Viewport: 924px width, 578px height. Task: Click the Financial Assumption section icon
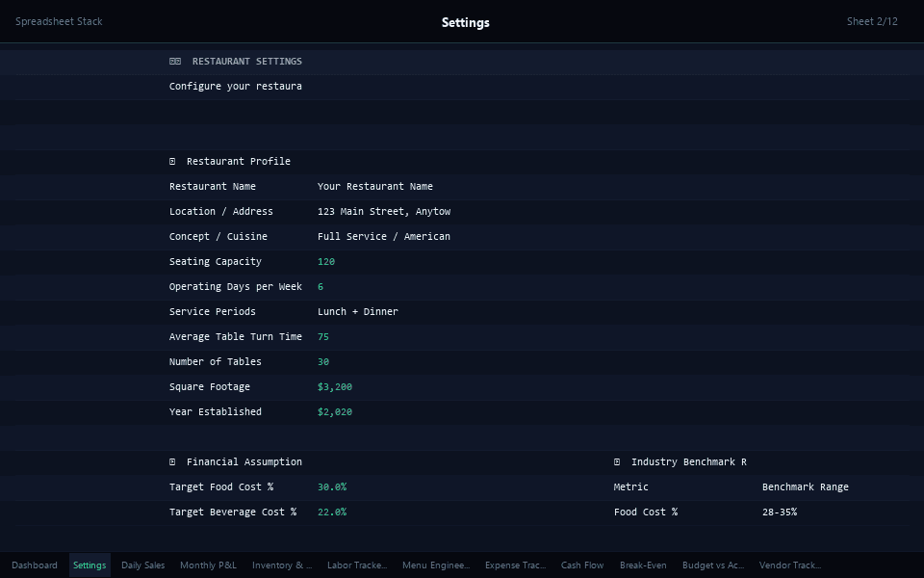[x=172, y=462]
